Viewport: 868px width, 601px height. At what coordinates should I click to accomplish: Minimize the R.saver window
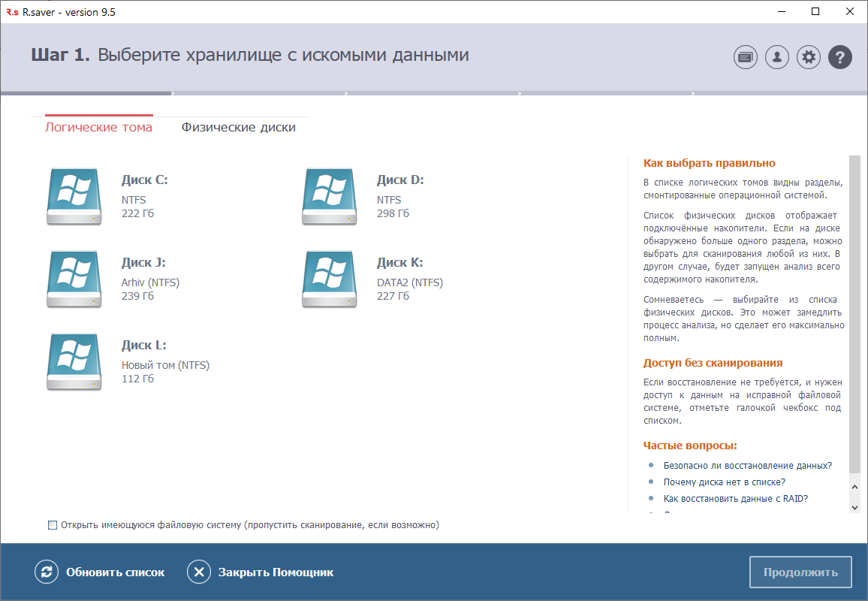pos(782,11)
